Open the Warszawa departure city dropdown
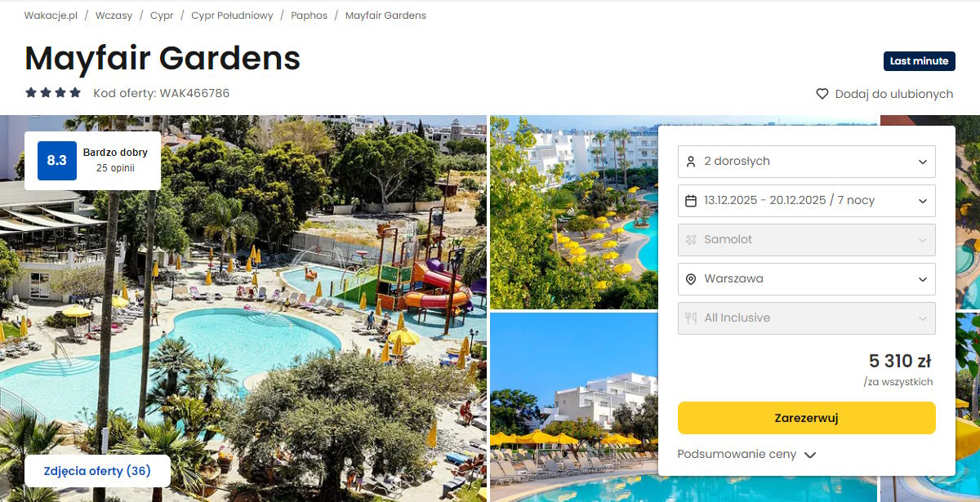Screen dimensions: 980x502 tap(807, 279)
